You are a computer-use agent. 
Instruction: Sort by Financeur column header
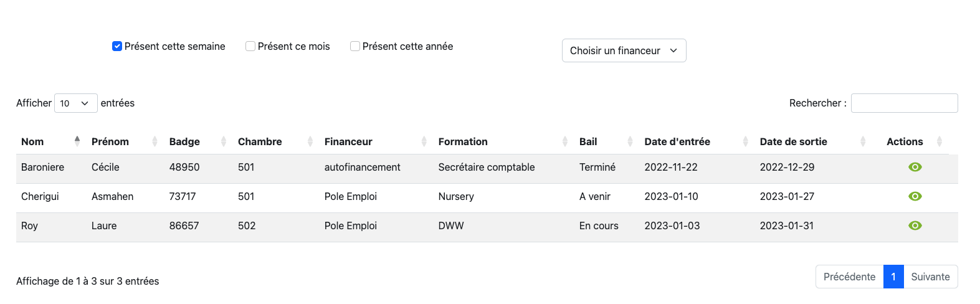coord(348,141)
